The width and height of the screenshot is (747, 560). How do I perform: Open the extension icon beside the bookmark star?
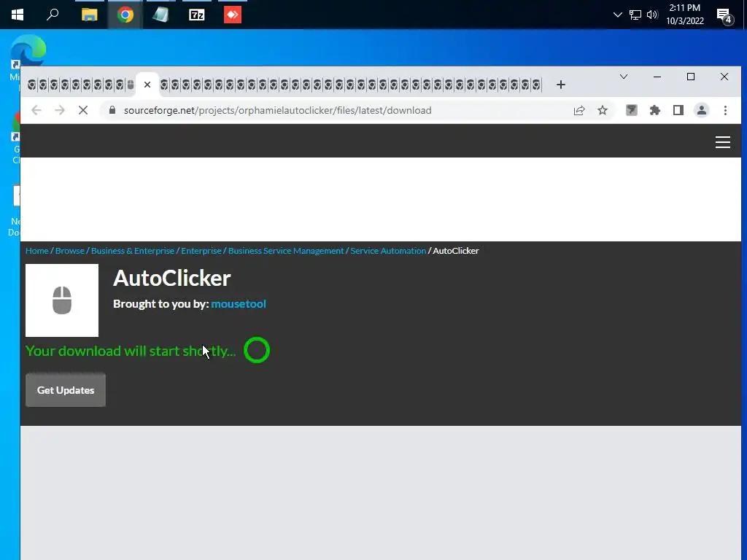(x=631, y=111)
